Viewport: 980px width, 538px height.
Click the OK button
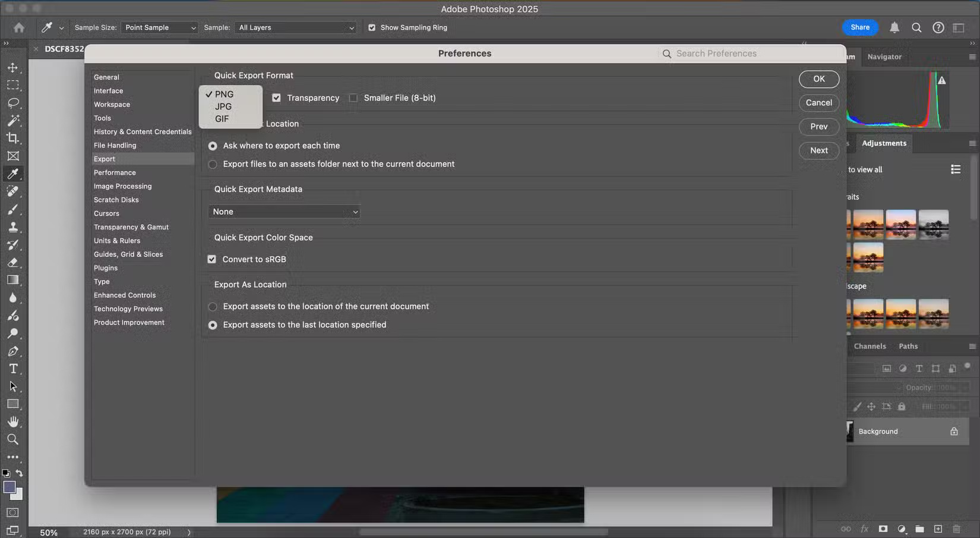point(818,78)
